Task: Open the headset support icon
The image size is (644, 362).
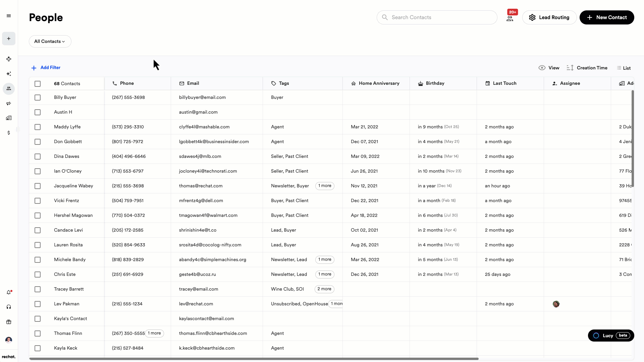Action: [9, 307]
